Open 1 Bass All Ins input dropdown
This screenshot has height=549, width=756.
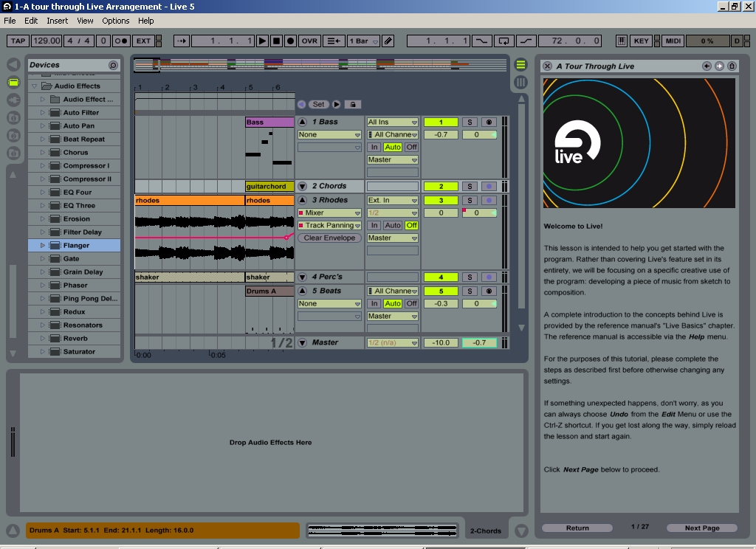393,122
